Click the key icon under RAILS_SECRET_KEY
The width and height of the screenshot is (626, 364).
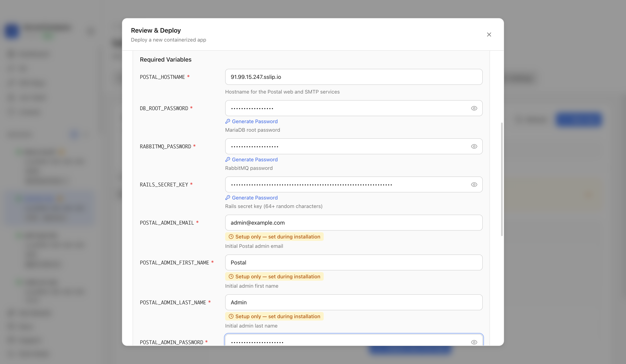pyautogui.click(x=228, y=198)
